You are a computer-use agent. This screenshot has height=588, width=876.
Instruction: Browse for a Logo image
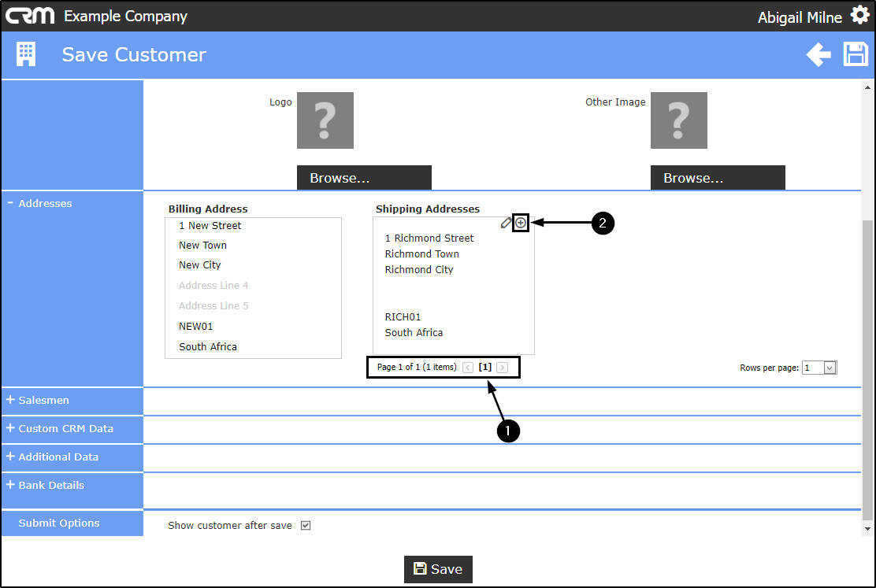pos(364,178)
